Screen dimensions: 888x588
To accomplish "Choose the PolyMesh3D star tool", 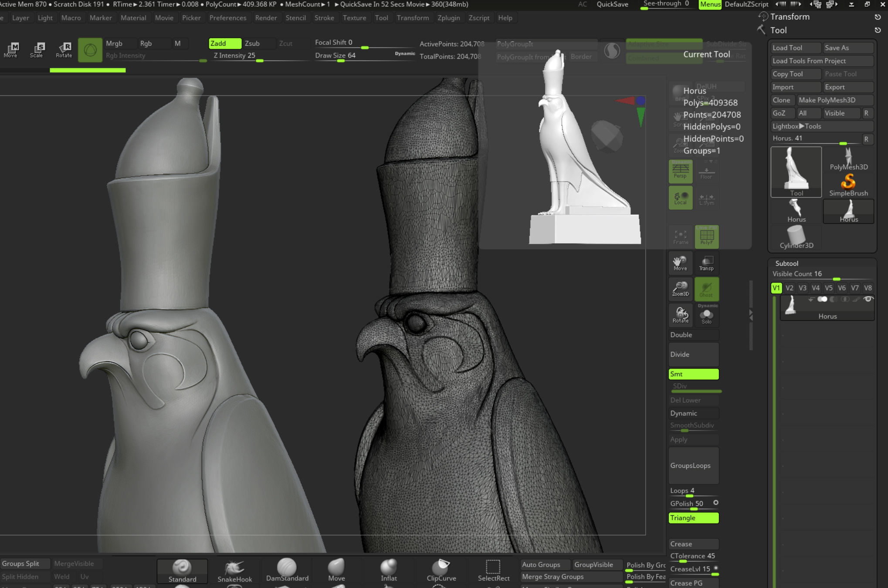I will 848,159.
